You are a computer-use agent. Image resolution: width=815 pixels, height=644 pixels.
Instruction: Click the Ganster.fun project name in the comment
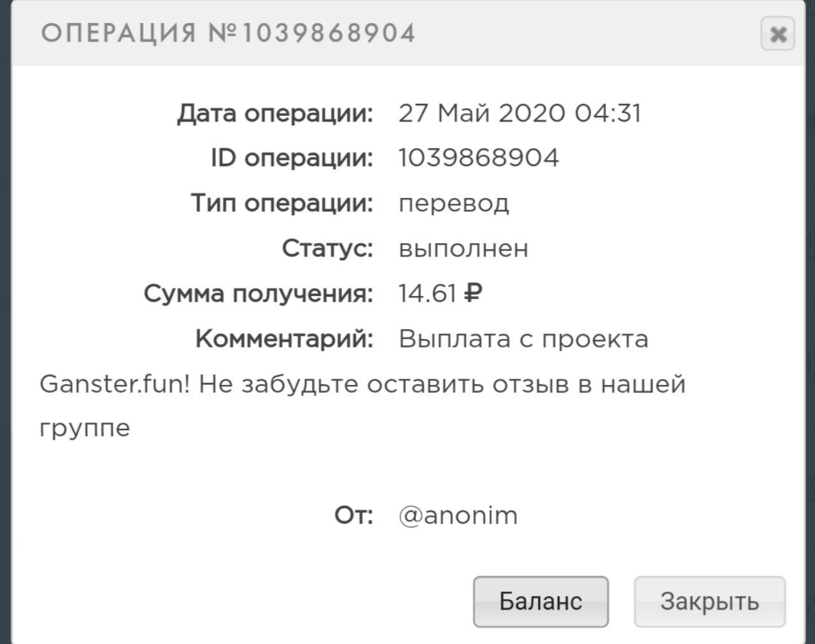[115, 384]
